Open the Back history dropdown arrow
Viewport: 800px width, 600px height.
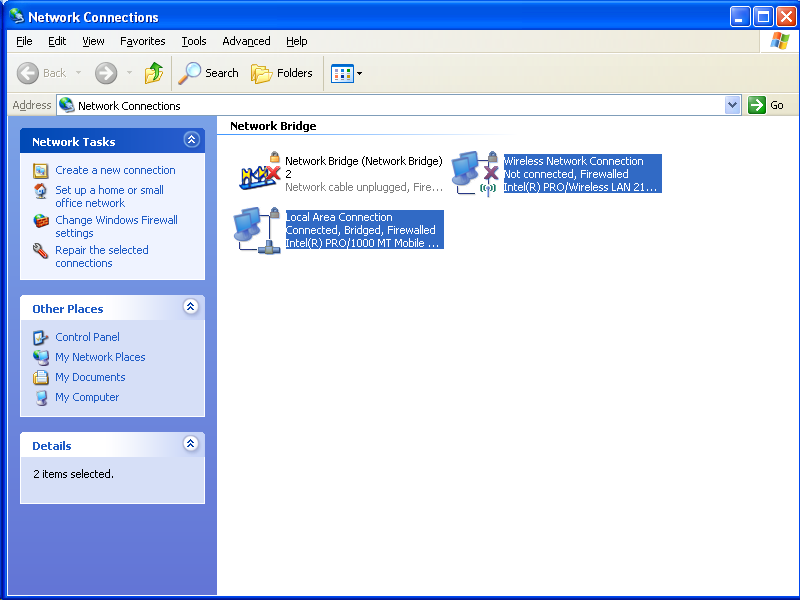pyautogui.click(x=79, y=73)
